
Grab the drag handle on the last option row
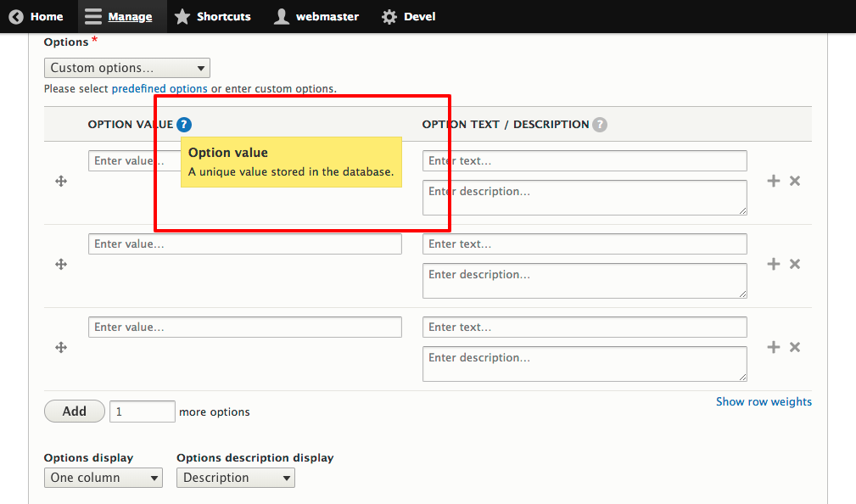tap(61, 347)
